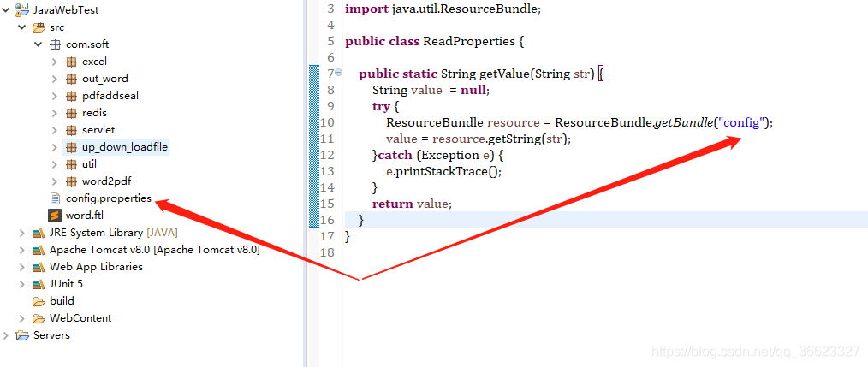The width and height of the screenshot is (868, 367).
Task: Click the getBundle method call in editor
Action: coord(682,122)
